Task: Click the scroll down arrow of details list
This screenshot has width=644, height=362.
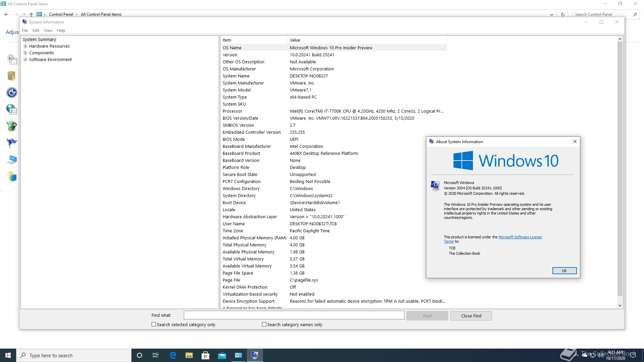Action: (x=620, y=306)
